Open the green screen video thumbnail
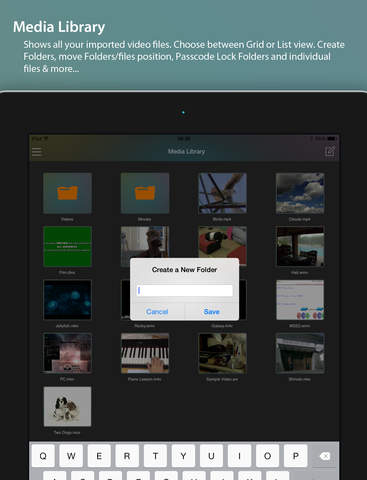 pos(67,246)
